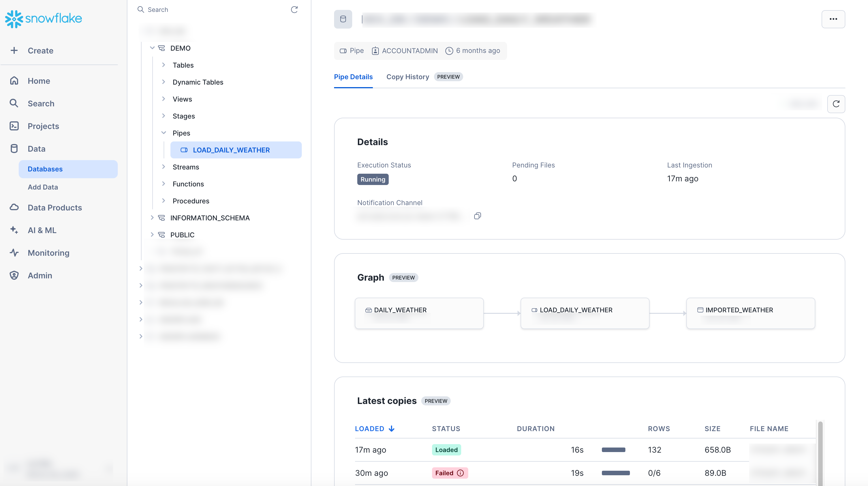Expand the Tables node
The image size is (868, 486).
pyautogui.click(x=163, y=65)
